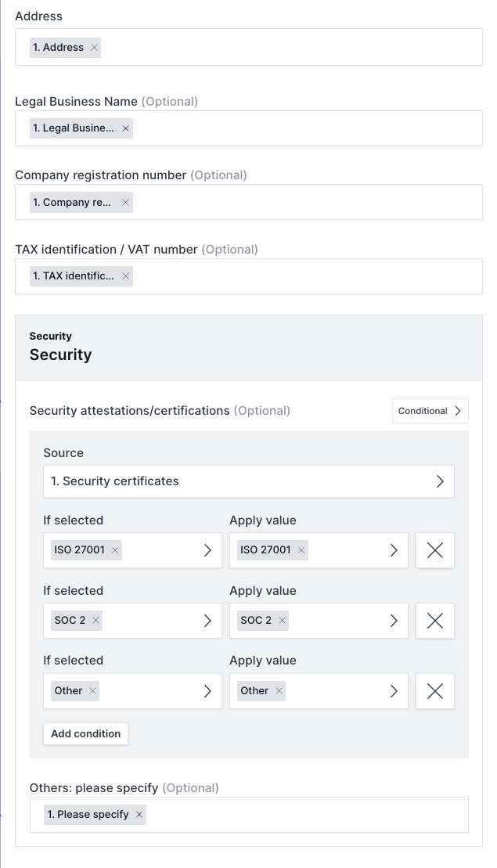497x868 pixels.
Task: Expand ISO 27001 If selected chevron
Action: (x=207, y=550)
